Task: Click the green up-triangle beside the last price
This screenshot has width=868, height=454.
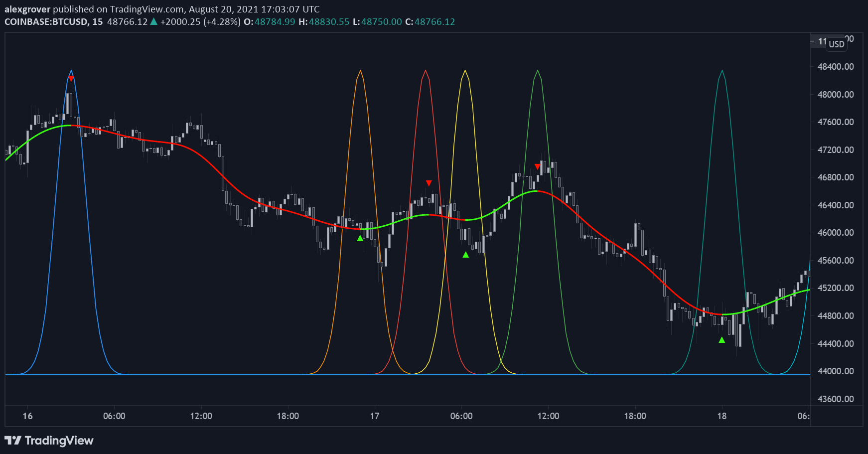Action: [x=154, y=21]
